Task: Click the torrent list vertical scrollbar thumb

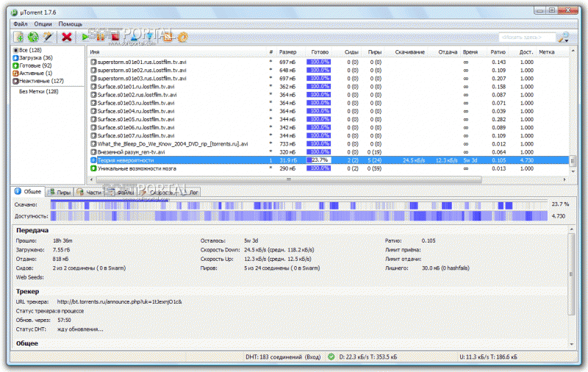Action: coord(573,161)
